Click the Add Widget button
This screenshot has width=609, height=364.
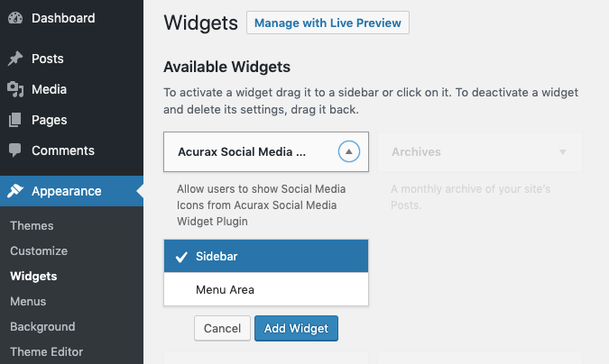[296, 328]
